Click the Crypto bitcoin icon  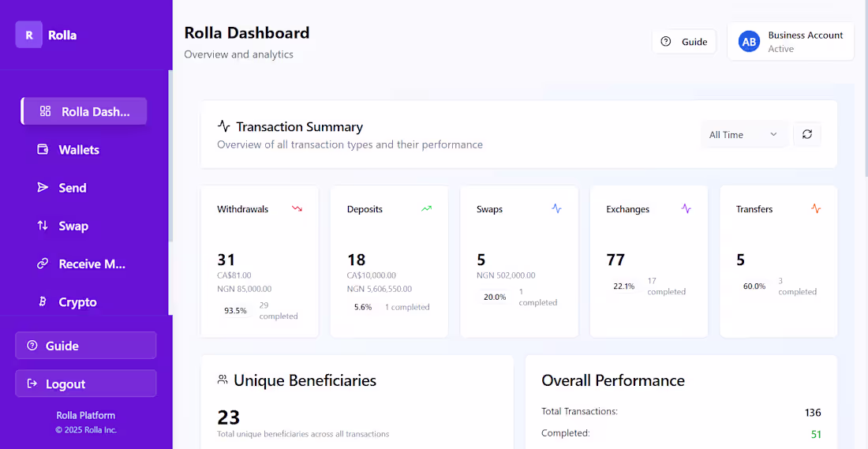pos(43,301)
